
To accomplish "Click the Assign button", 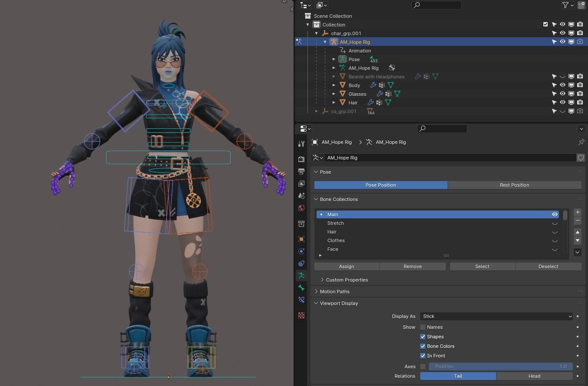I will [x=346, y=266].
